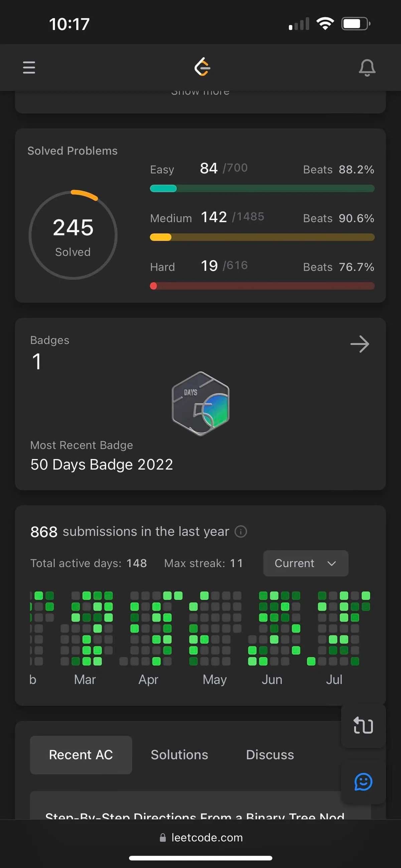Open the smiley feedback chat button

click(363, 782)
